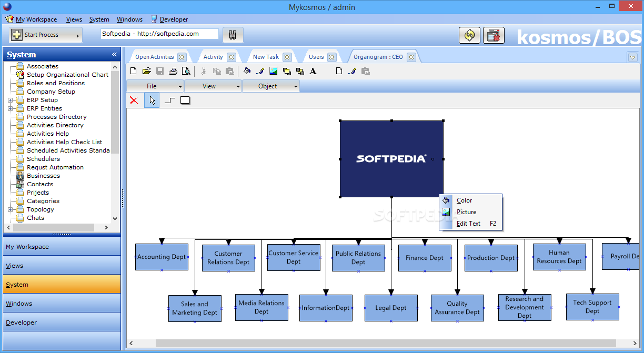Image resolution: width=644 pixels, height=353 pixels.
Task: Click first Paste clipboard icon
Action: coord(230,71)
